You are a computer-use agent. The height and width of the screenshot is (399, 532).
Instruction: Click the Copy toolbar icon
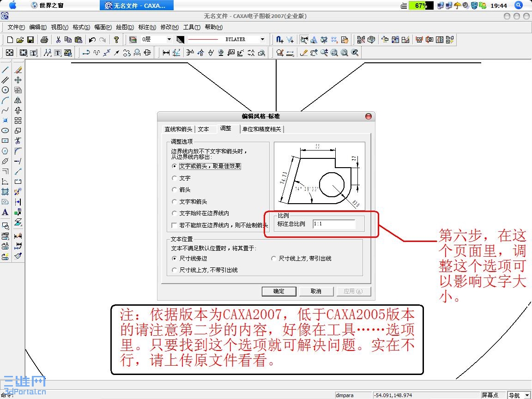click(68, 40)
